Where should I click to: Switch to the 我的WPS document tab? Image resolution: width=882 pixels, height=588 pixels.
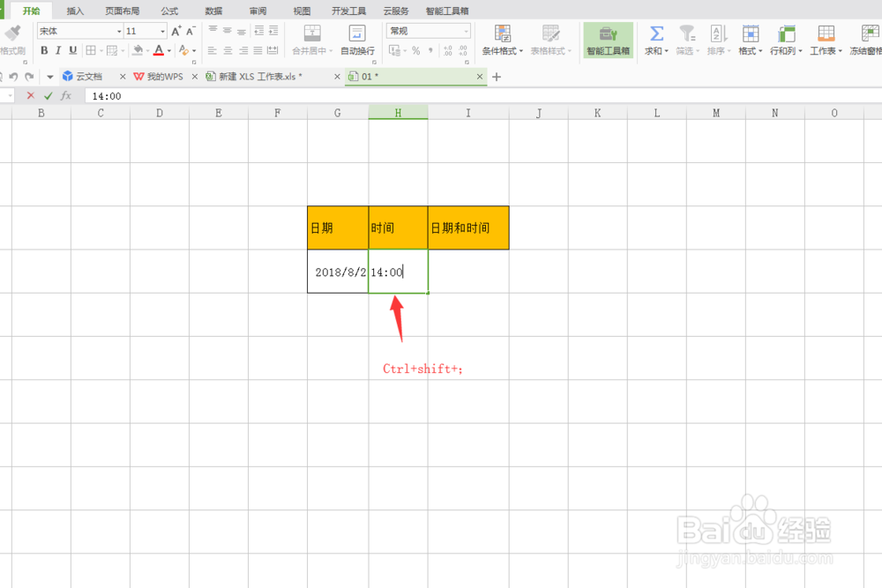pos(165,77)
